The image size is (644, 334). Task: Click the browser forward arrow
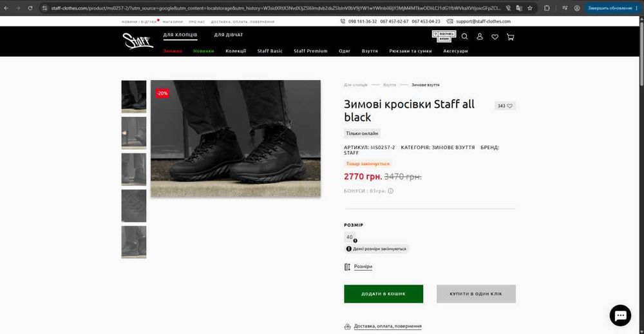pyautogui.click(x=18, y=8)
